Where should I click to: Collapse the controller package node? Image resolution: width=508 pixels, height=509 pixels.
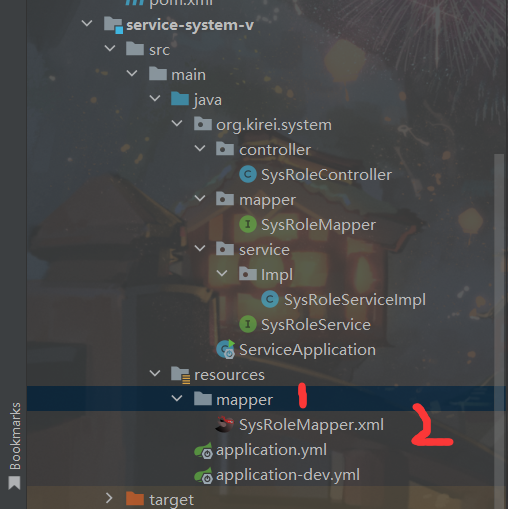point(200,149)
